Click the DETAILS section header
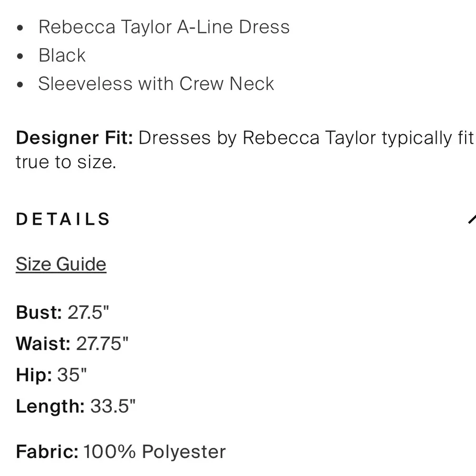This screenshot has width=476, height=476. tap(62, 219)
